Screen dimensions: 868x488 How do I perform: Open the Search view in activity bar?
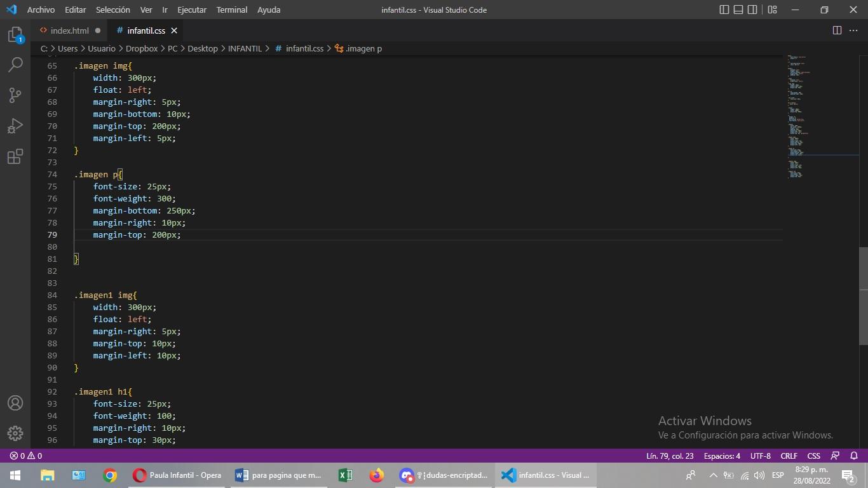15,65
